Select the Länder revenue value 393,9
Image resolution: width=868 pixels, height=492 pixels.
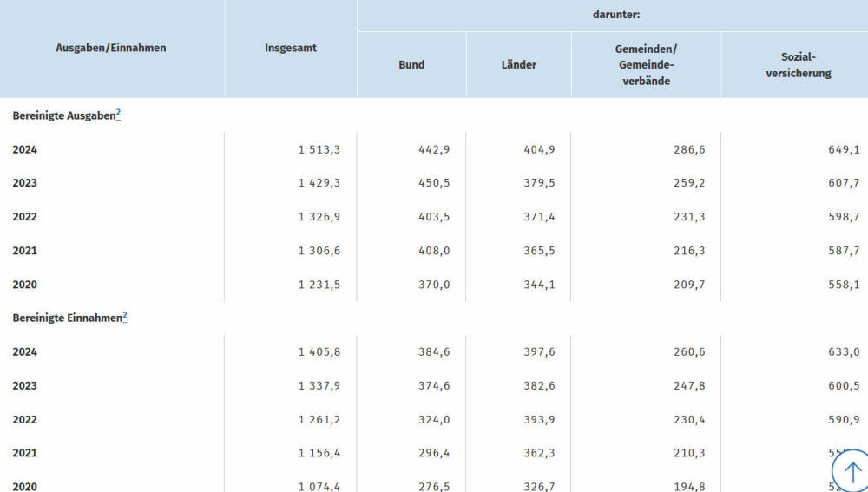tap(539, 420)
